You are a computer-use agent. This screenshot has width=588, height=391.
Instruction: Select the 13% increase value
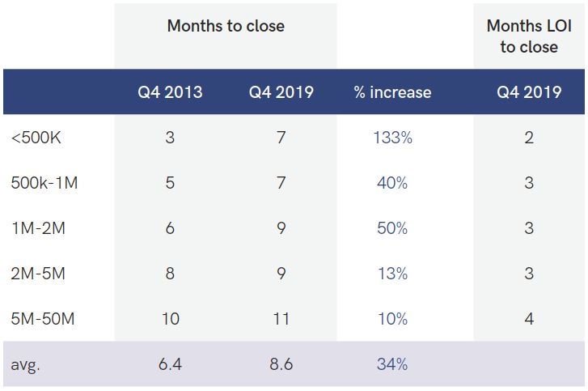coord(392,274)
